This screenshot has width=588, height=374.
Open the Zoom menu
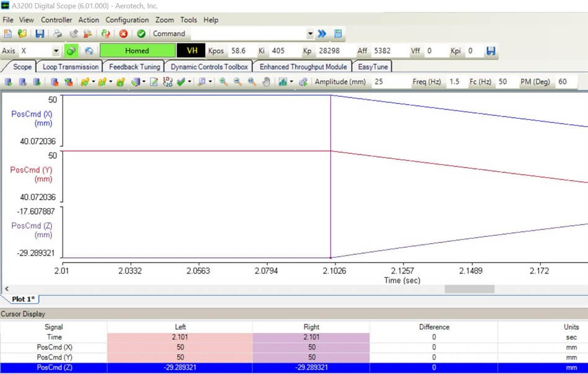(x=165, y=20)
